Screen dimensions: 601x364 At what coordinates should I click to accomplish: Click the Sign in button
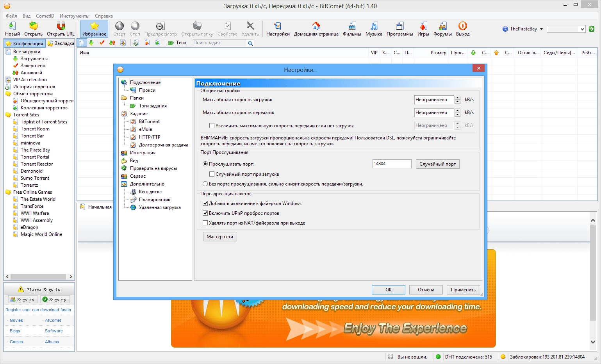pyautogui.click(x=23, y=300)
